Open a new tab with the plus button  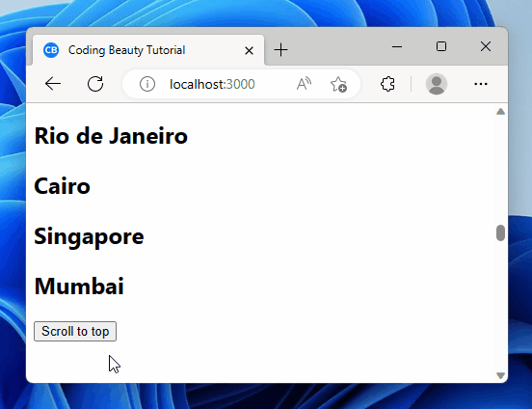tap(280, 50)
